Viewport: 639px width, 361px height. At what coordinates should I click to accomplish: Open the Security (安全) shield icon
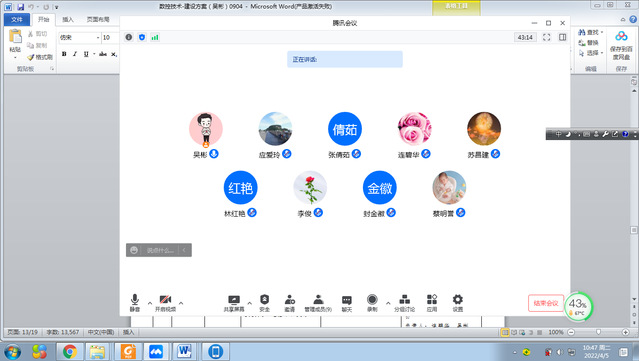(x=264, y=303)
